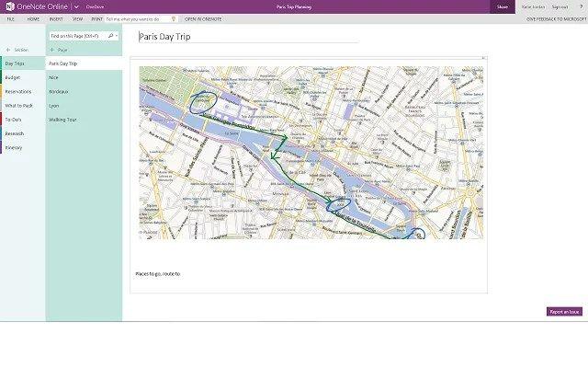
Task: Switch to the VIEW ribbon tab
Action: (77, 18)
